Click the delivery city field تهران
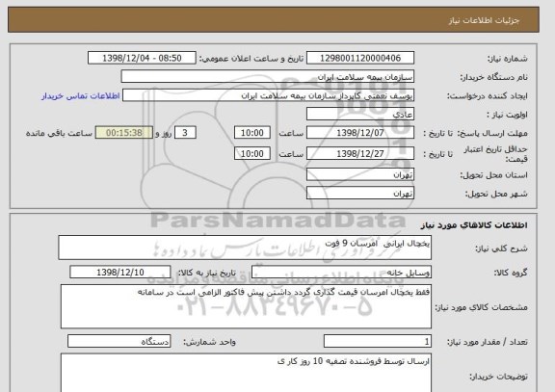555x392 pixels. (x=360, y=194)
